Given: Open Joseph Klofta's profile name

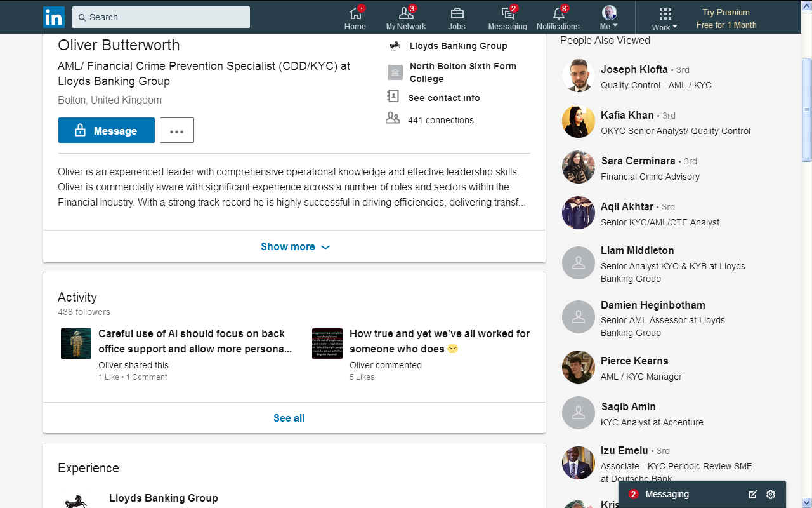Looking at the screenshot, I should 634,69.
